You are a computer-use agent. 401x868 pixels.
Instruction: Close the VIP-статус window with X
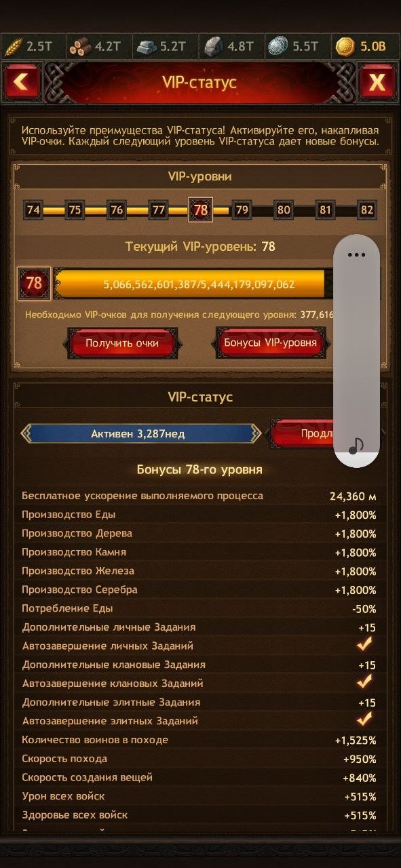[x=377, y=83]
